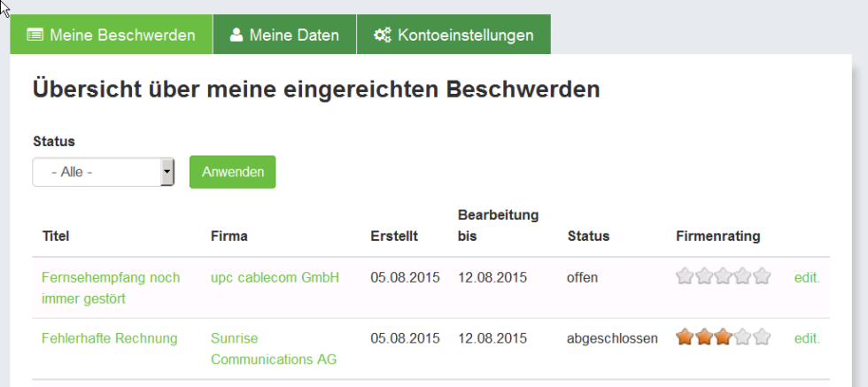The height and width of the screenshot is (387, 868).
Task: Click Bearbeitung bis 12.08.2015 in Sunrise row
Action: point(492,337)
